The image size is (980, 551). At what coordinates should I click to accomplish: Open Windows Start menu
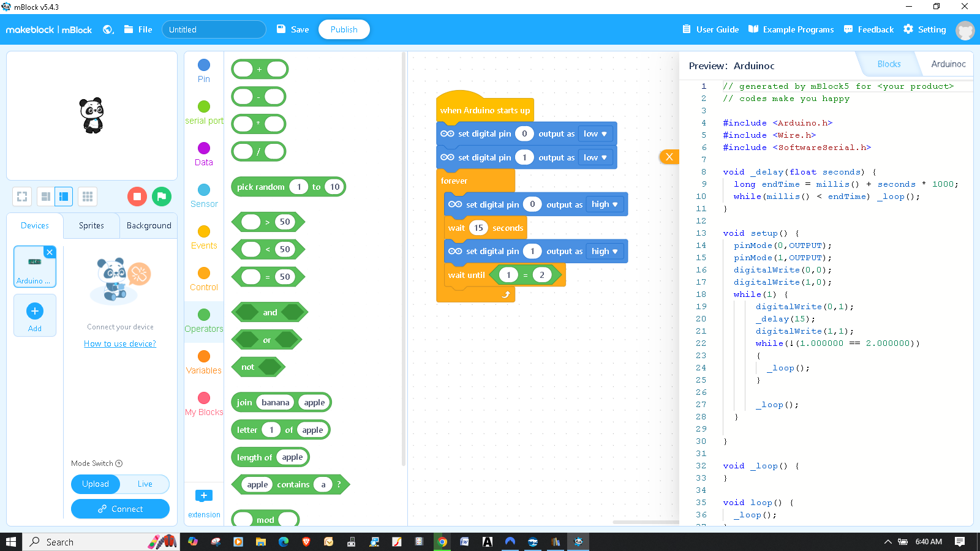[11, 542]
